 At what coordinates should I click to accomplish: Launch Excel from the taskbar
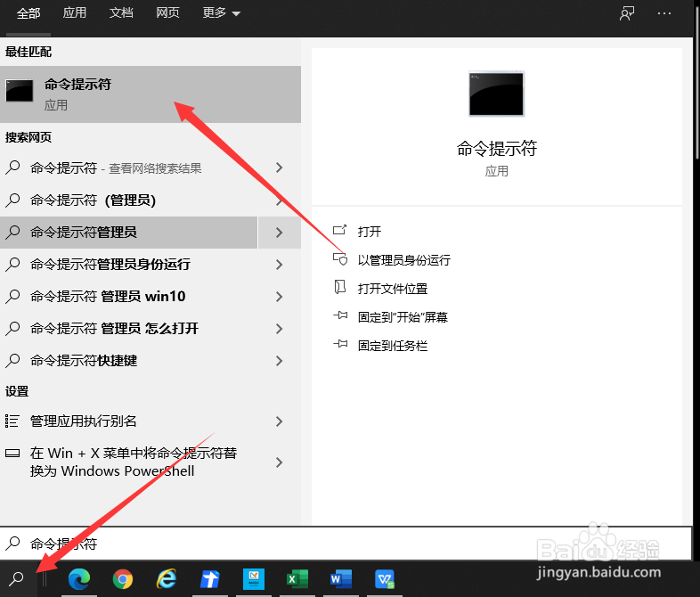click(x=297, y=579)
